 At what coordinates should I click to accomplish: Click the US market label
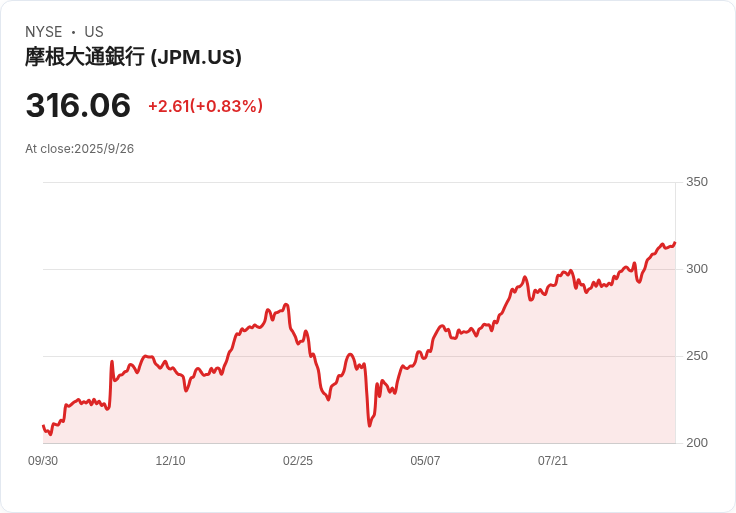(94, 32)
